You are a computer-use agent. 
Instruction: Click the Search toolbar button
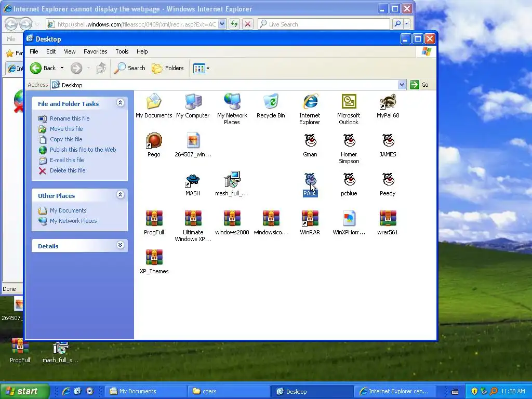[129, 68]
